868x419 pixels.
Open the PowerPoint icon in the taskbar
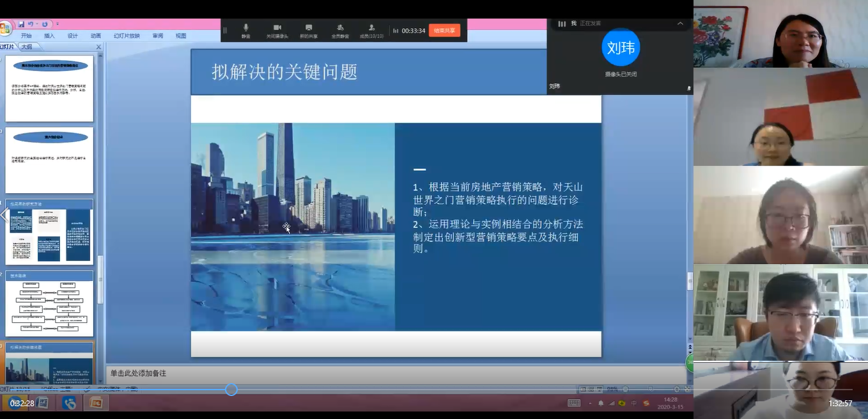coord(97,403)
